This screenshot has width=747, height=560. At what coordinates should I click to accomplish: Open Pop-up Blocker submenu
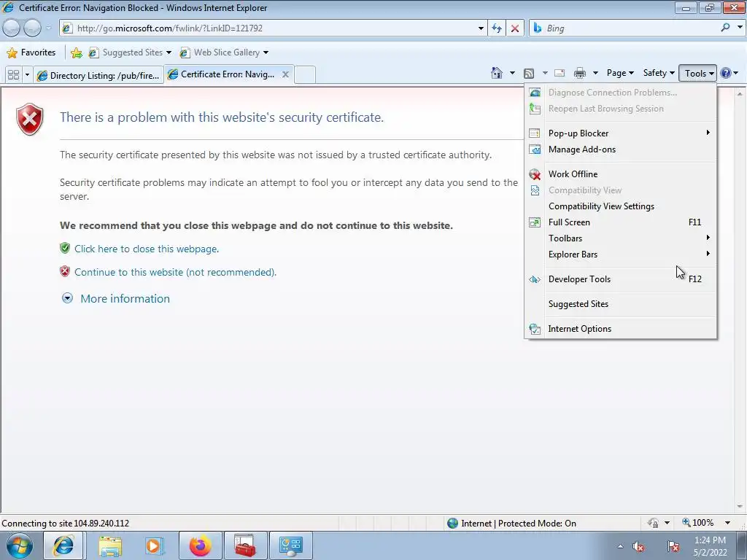pyautogui.click(x=622, y=133)
